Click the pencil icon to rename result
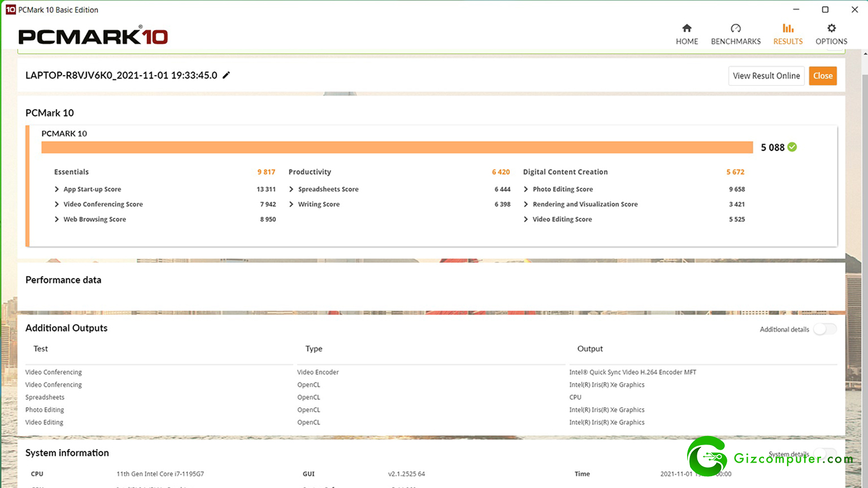Image resolution: width=868 pixels, height=488 pixels. click(x=226, y=75)
